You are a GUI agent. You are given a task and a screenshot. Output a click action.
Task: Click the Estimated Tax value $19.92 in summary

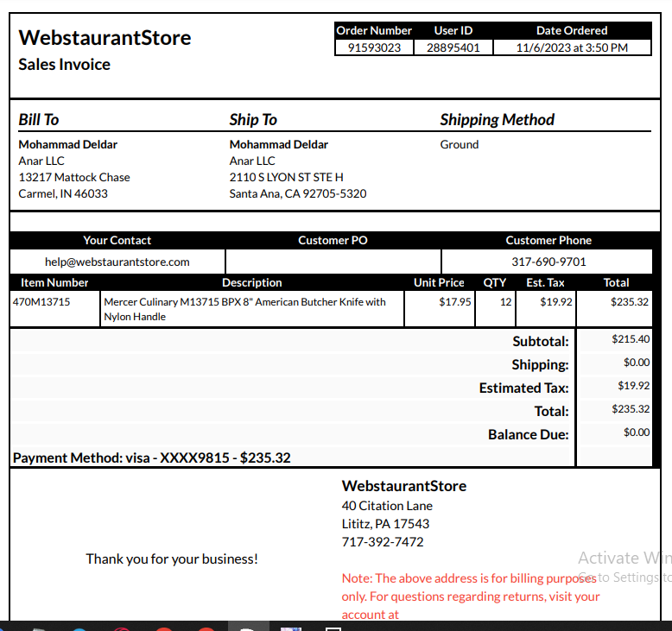coord(633,386)
